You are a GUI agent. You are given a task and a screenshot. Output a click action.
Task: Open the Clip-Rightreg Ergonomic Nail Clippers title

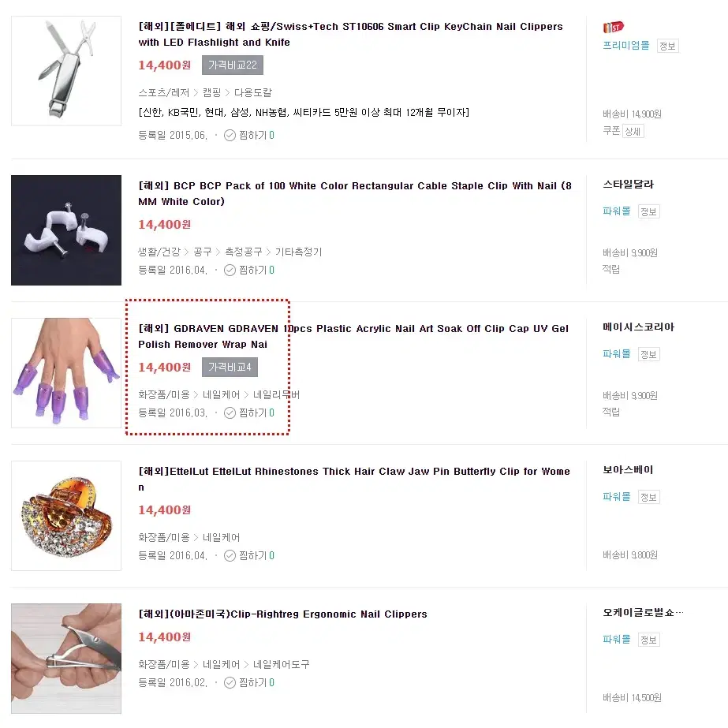(282, 614)
